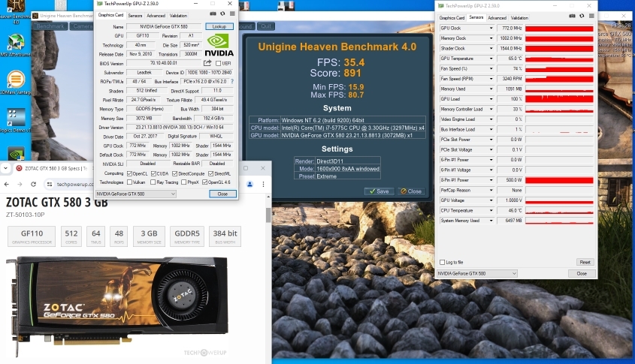Switch to Advanced tab in left GPU-Z window
Screen dimensions: 635x364
point(156,15)
